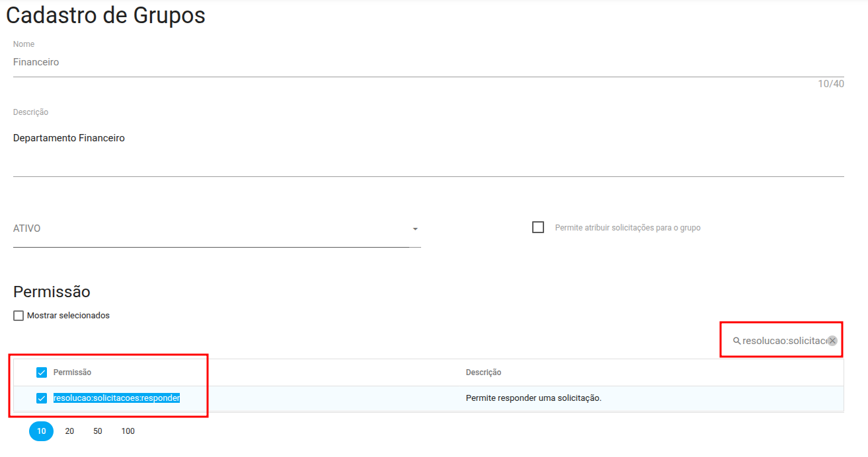The width and height of the screenshot is (868, 457).
Task: Toggle the 'Mostrar selecionados' checkbox
Action: tap(19, 316)
